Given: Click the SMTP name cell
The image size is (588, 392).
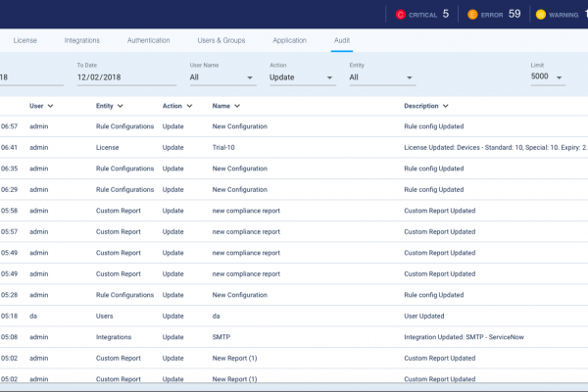Looking at the screenshot, I should coord(221,337).
